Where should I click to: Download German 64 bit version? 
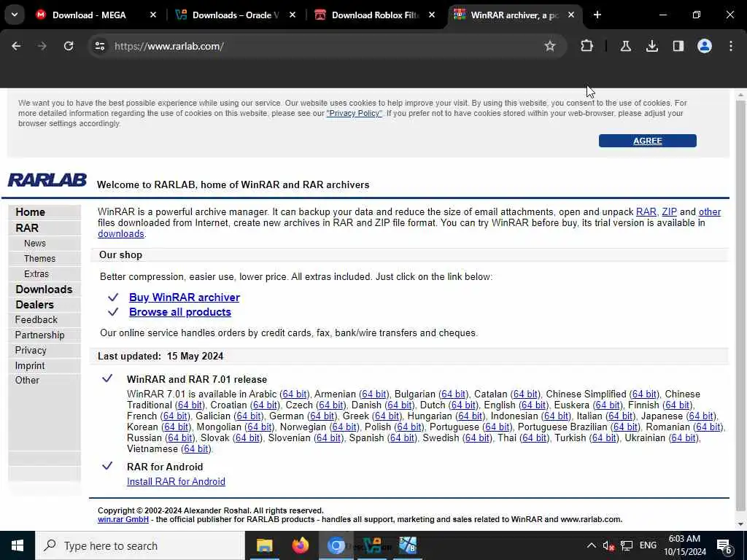[322, 416]
